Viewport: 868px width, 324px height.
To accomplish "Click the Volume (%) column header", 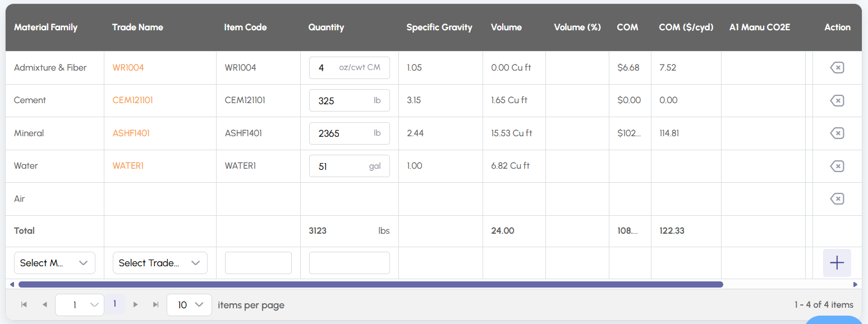I will click(577, 27).
